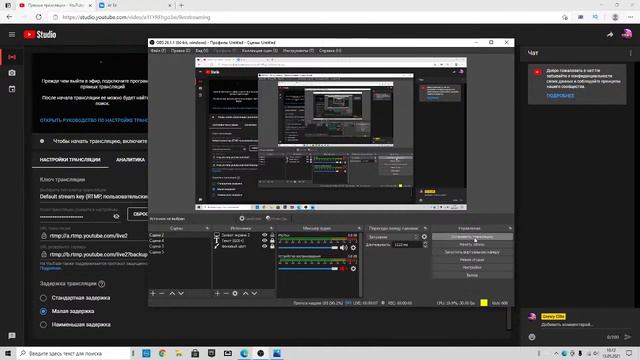Click the stop streaming button in OBS Controls
Viewport: 640px width, 360px height.
pos(472,237)
